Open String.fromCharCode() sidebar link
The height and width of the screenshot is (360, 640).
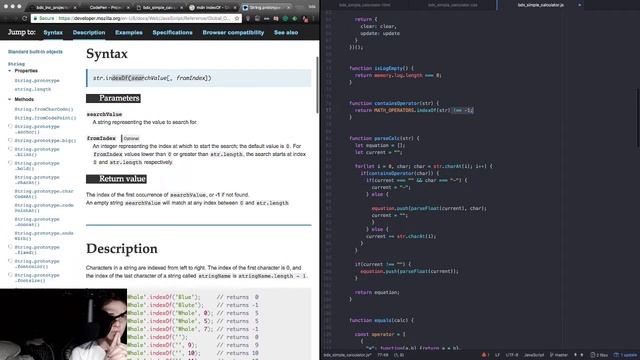click(x=44, y=109)
